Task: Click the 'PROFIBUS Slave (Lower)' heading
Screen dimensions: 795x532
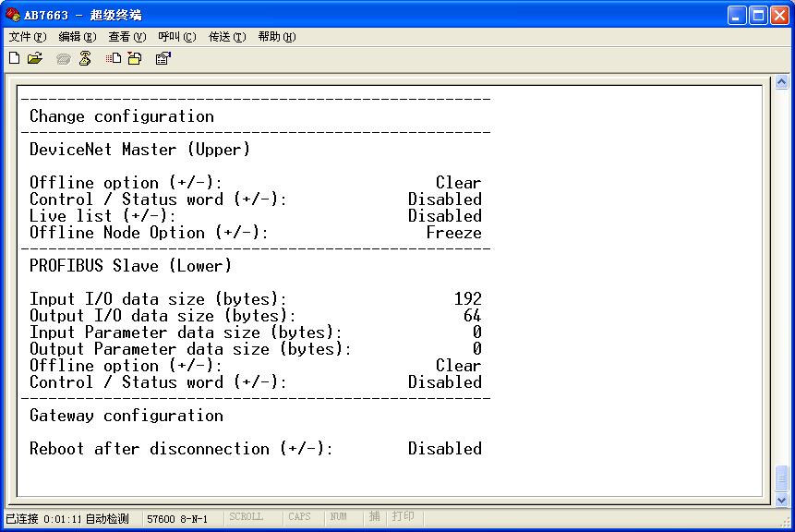Action: coord(130,266)
